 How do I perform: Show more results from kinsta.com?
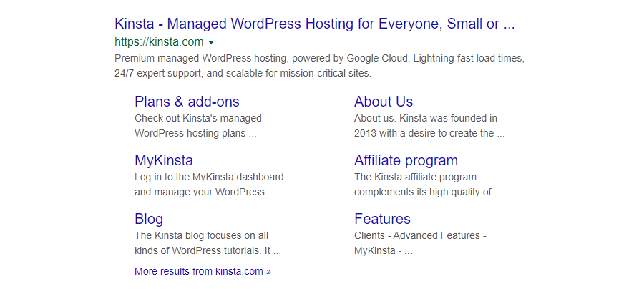pyautogui.click(x=203, y=271)
